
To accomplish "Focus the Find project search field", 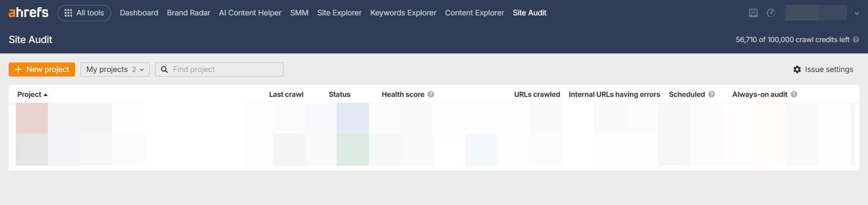I will (x=225, y=69).
